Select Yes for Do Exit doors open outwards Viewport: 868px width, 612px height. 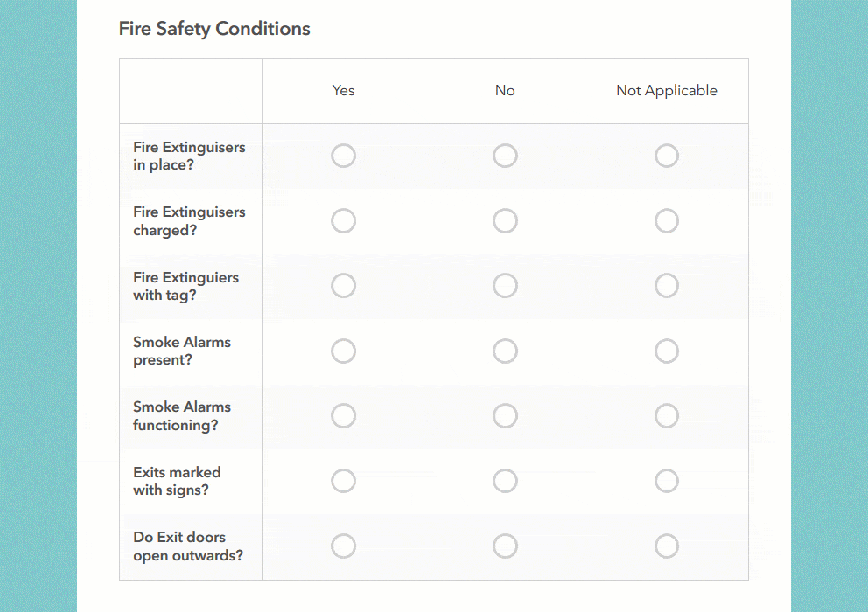coord(343,546)
